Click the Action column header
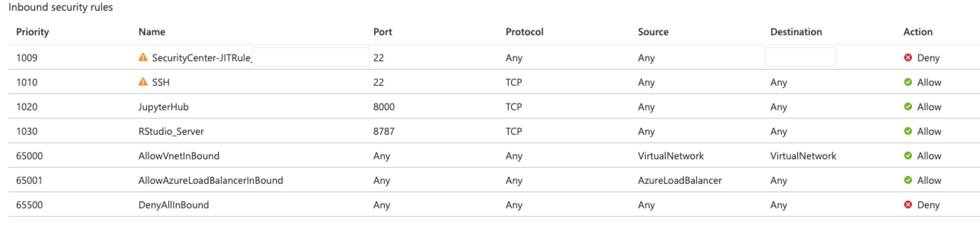Screen dimensions: 980x229 click(x=918, y=32)
